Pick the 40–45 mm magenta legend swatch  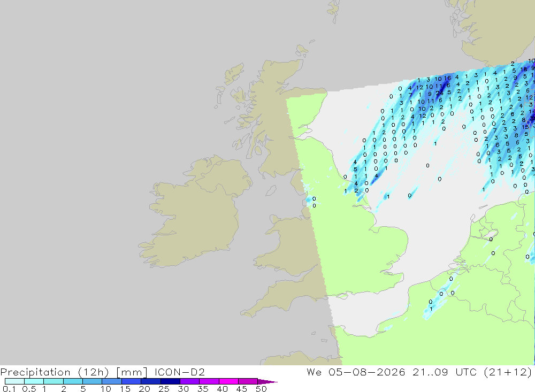click(x=228, y=381)
